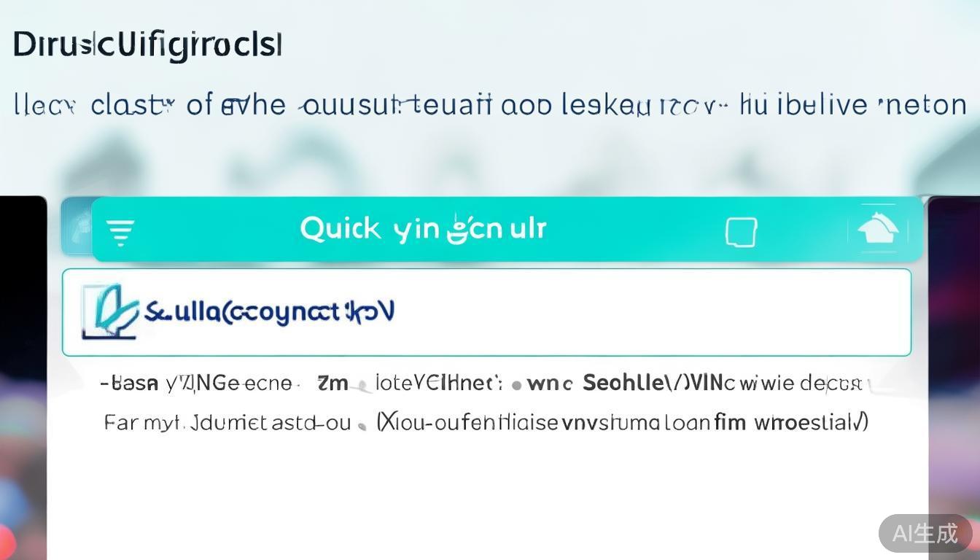Click the filter lines icon in teal bar

point(120,233)
